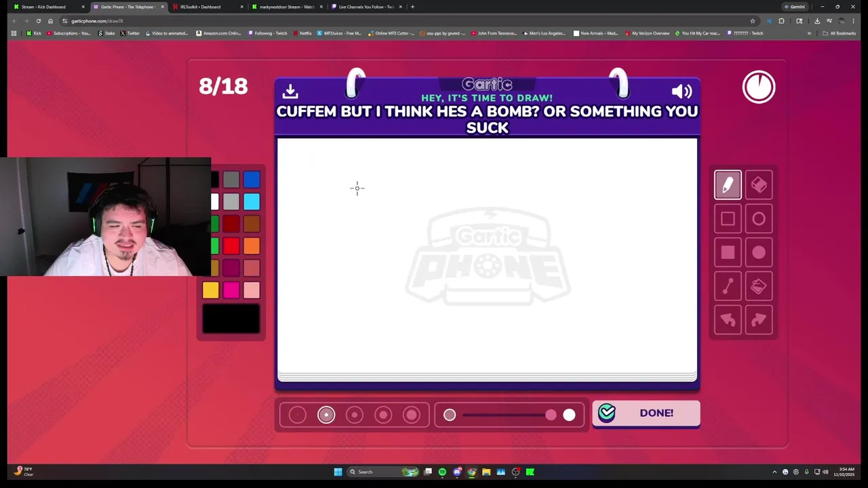Select the pencil drawing tool
The width and height of the screenshot is (868, 488).
point(728,185)
